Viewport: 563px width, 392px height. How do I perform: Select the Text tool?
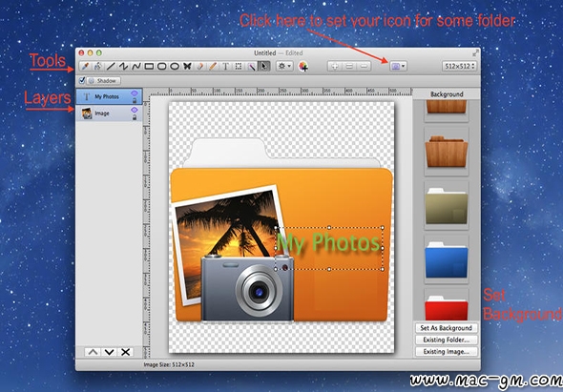pyautogui.click(x=225, y=67)
